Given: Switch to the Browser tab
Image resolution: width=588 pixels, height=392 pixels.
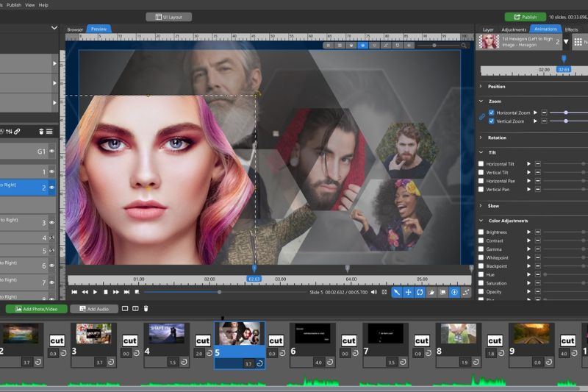Looking at the screenshot, I should 75,29.
